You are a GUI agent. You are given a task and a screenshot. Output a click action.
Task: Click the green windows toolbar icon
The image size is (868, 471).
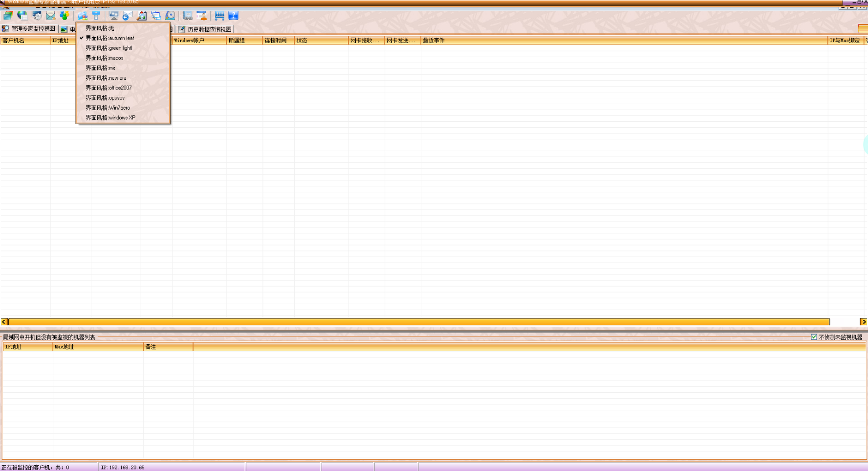coord(8,16)
